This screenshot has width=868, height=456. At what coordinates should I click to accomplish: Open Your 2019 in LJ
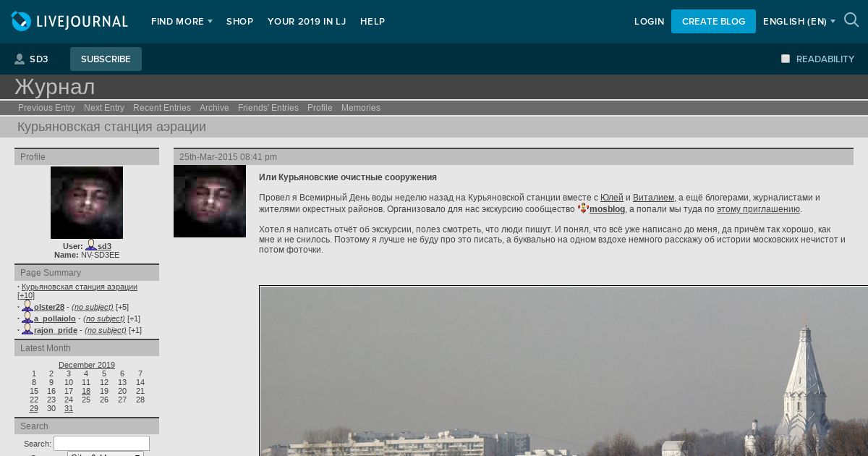(x=307, y=22)
